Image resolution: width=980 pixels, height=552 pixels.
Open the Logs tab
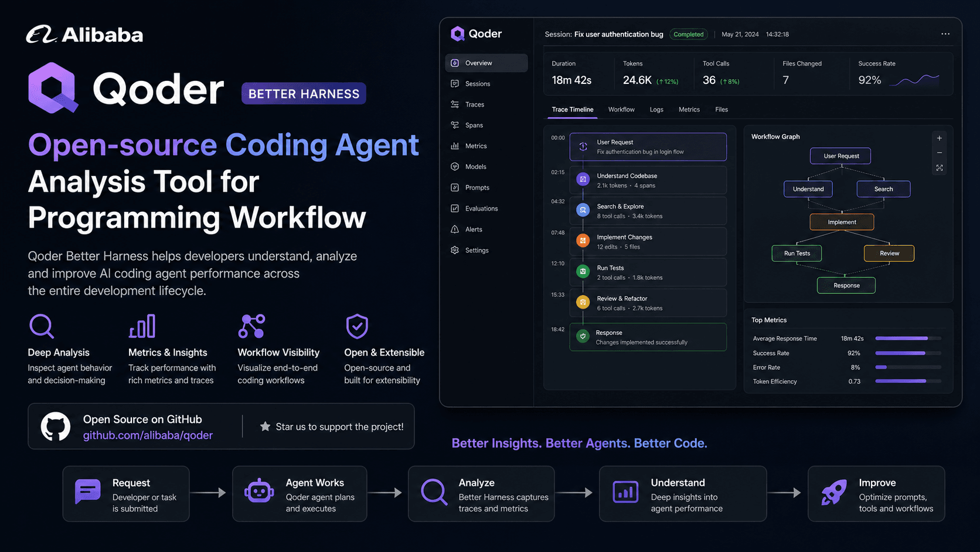[656, 110]
